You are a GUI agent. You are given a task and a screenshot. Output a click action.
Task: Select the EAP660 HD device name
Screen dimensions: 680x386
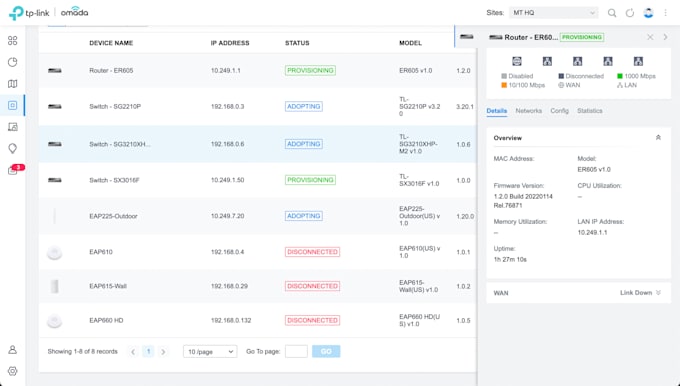point(106,321)
